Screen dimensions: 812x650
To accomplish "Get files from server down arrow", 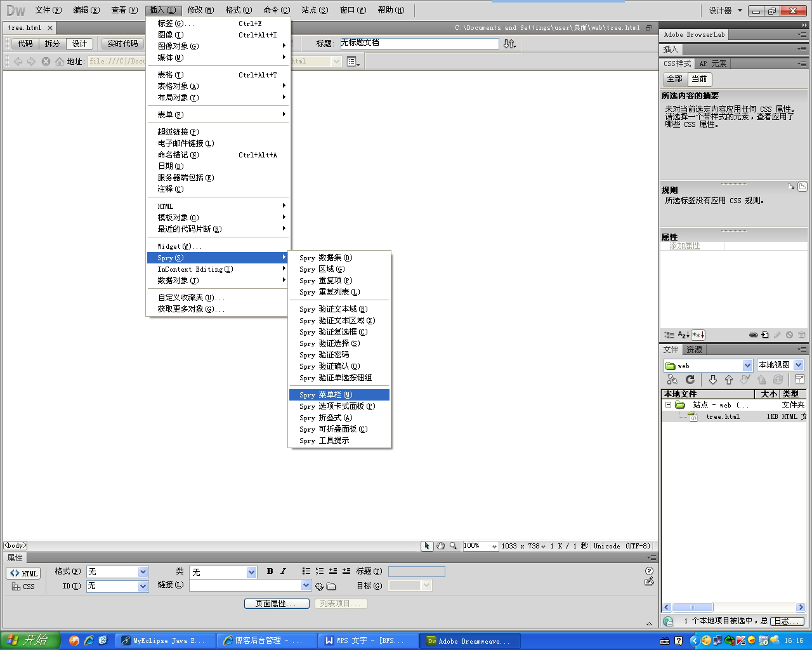I will pos(713,380).
